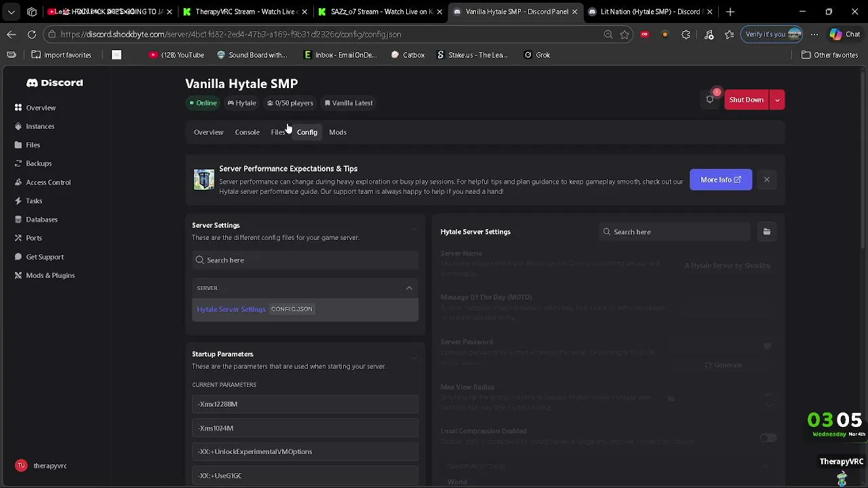Toggle the Local Compression Enabled switch
The width and height of the screenshot is (868, 488).
point(768,438)
